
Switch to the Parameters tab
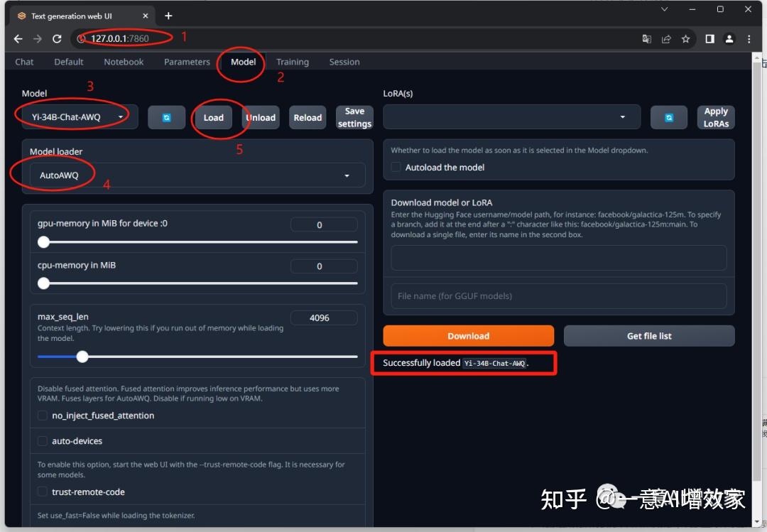click(187, 62)
